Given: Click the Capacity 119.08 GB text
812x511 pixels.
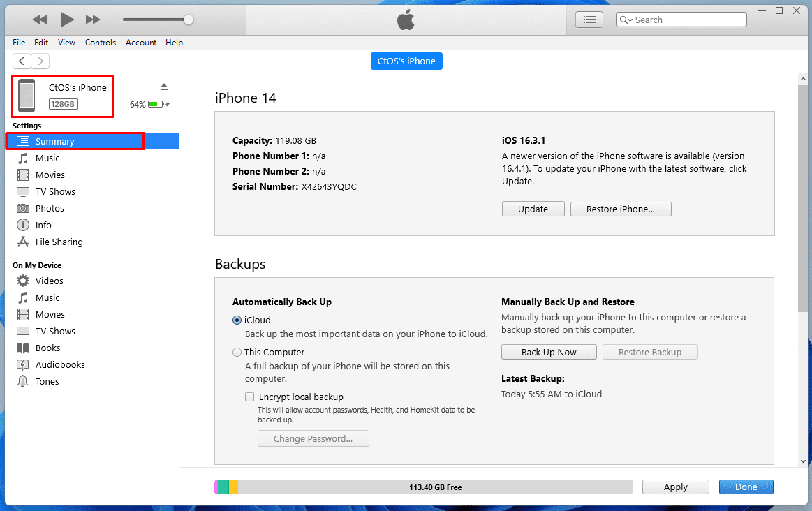Looking at the screenshot, I should click(x=274, y=141).
